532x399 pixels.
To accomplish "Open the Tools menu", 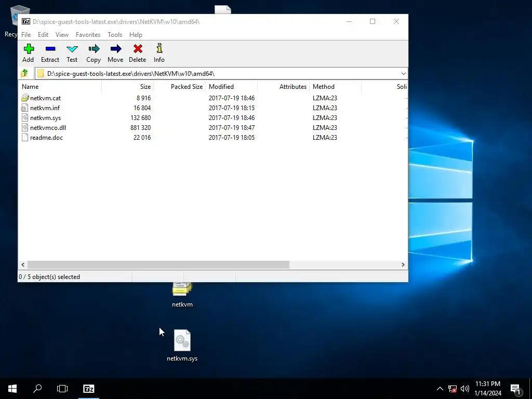I will click(x=115, y=35).
